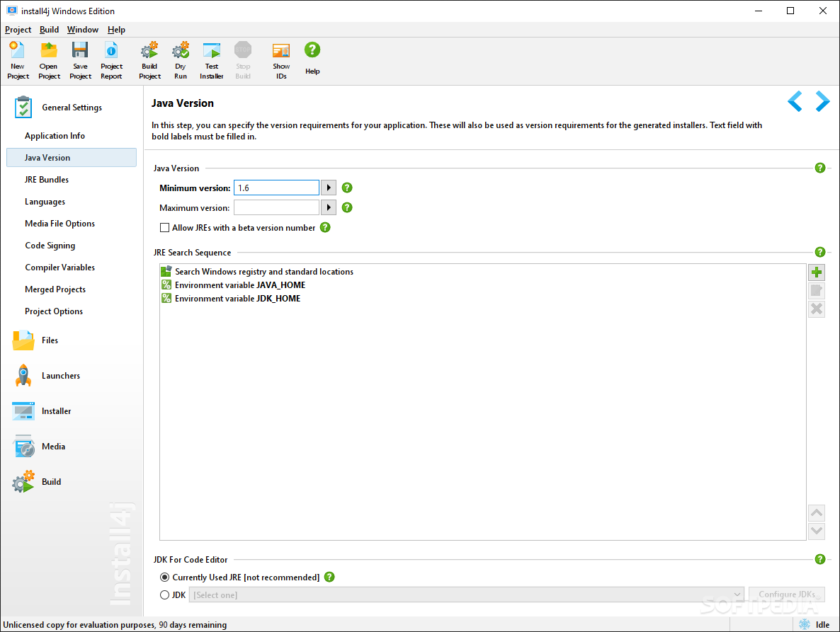Open help for JDK For Code Editor
840x632 pixels.
click(x=820, y=559)
